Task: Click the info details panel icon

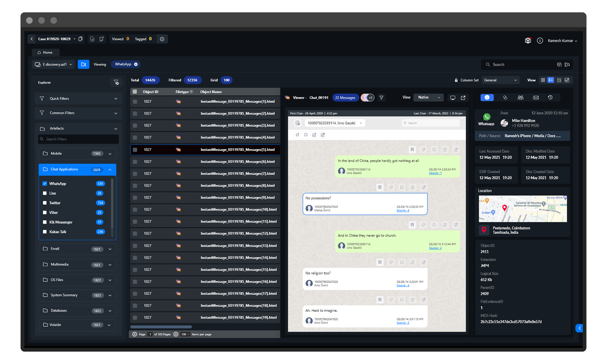Action: pos(487,97)
